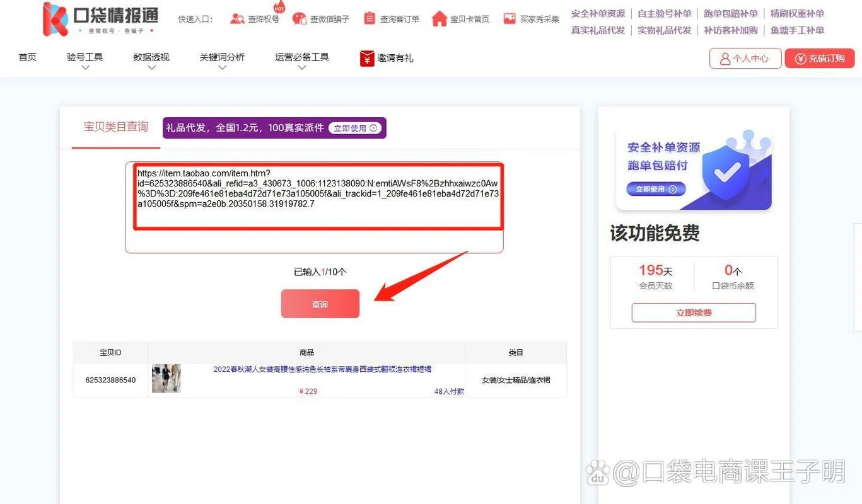Click the 邀请有礼 label
The height and width of the screenshot is (504, 862).
[x=395, y=58]
